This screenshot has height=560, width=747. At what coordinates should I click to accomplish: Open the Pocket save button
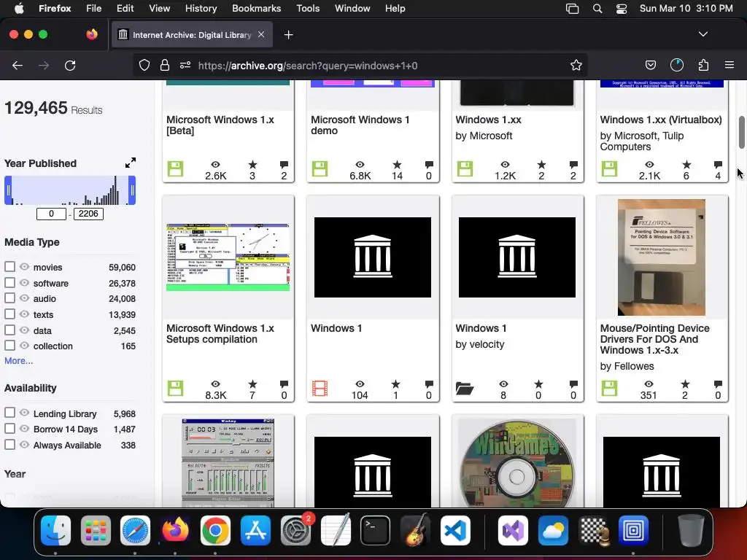[650, 65]
